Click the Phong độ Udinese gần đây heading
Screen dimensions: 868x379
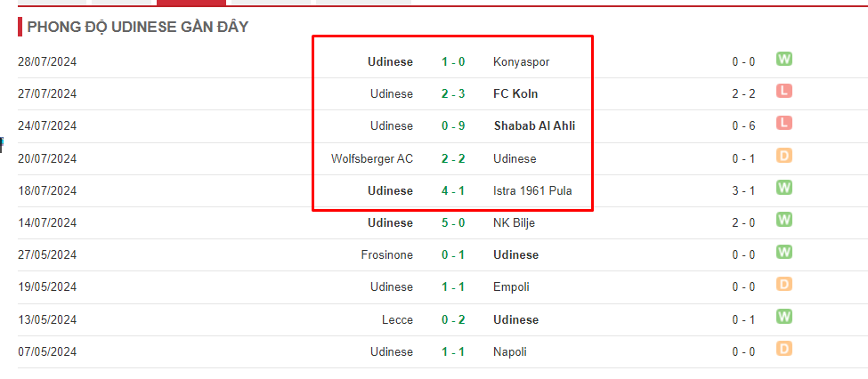(x=138, y=27)
